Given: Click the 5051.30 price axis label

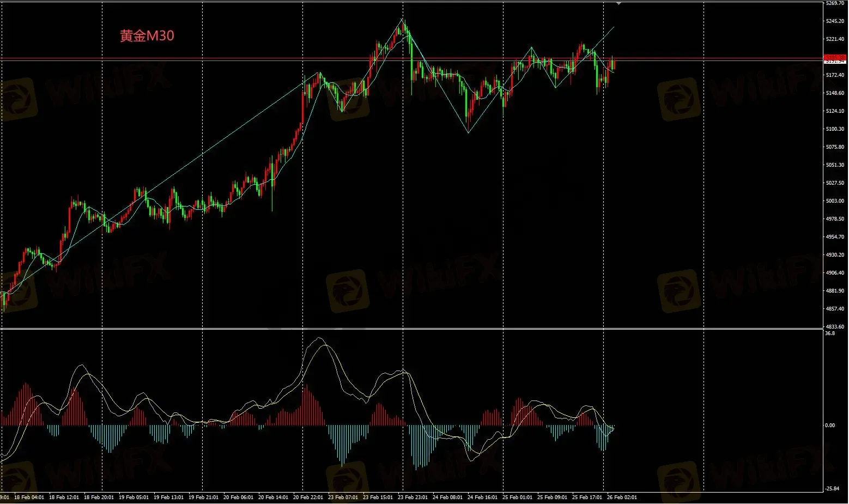Looking at the screenshot, I should (835, 165).
